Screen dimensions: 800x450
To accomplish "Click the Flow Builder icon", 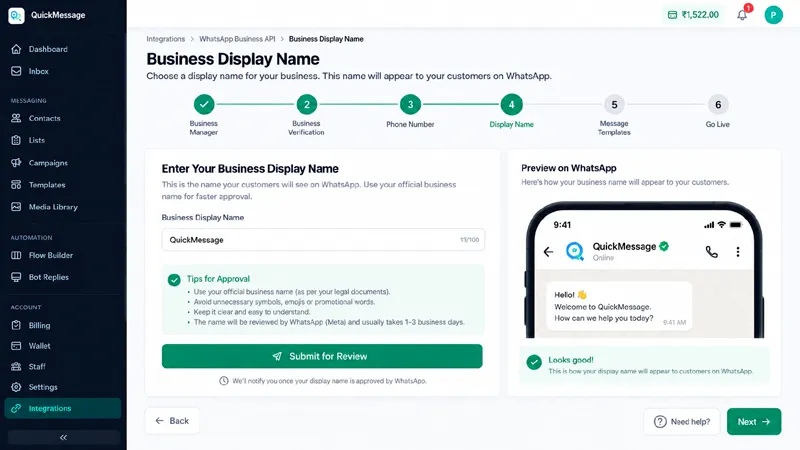I will coord(16,255).
